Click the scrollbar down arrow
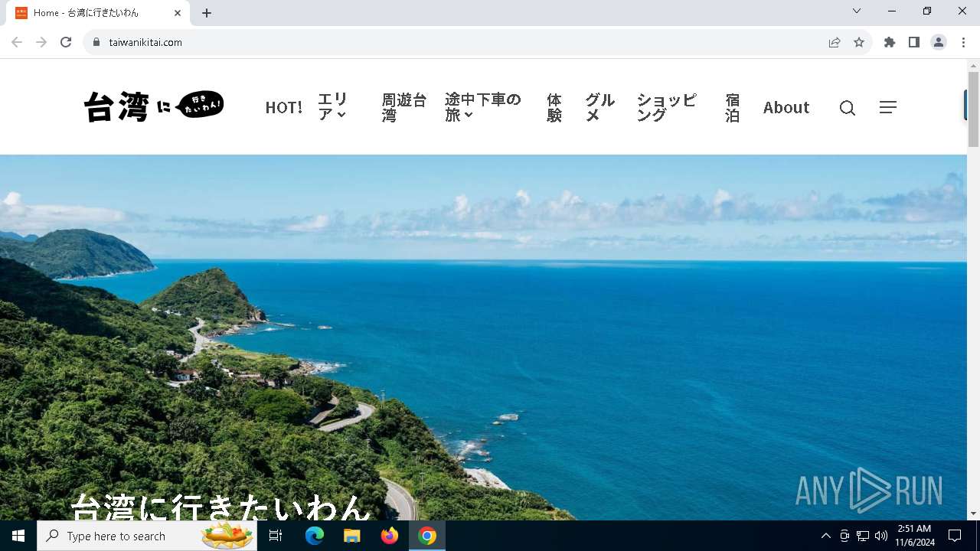This screenshot has height=551, width=980. (973, 514)
